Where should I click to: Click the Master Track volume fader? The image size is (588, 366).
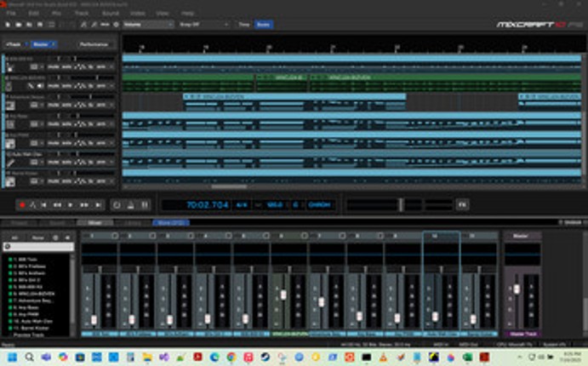[x=517, y=289]
